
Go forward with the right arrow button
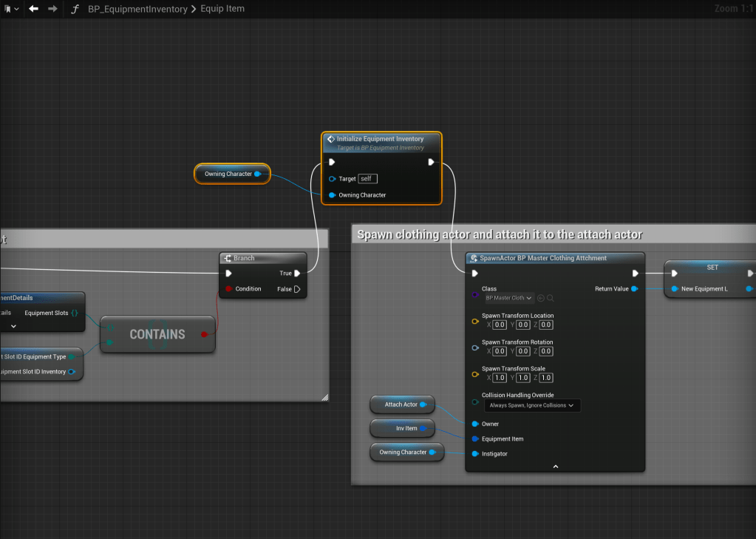(x=52, y=9)
